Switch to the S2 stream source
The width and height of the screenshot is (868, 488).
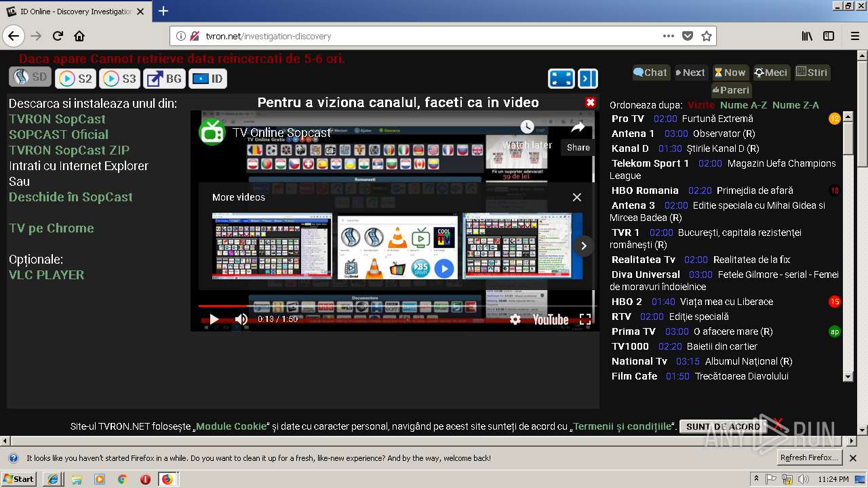[75, 79]
